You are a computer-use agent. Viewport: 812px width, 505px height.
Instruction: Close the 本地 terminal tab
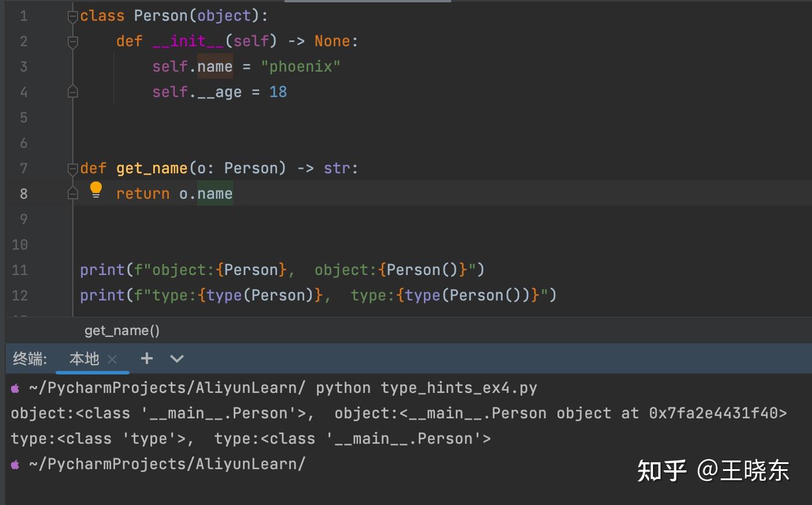point(113,359)
